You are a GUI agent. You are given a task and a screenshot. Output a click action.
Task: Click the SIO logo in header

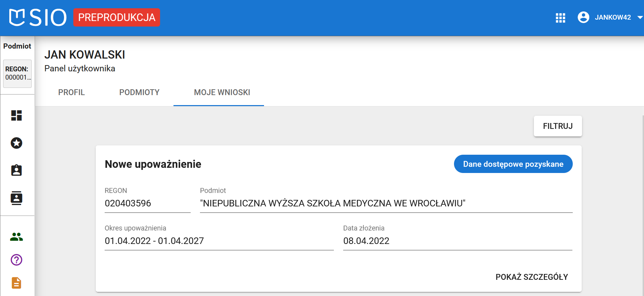pyautogui.click(x=38, y=18)
